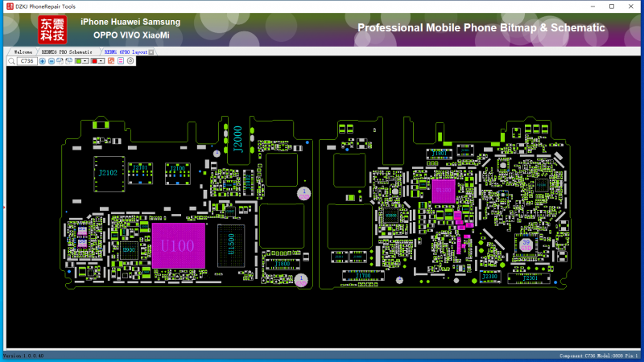This screenshot has height=362, width=644.
Task: Click the red DZKJ logo
Action: point(52,30)
